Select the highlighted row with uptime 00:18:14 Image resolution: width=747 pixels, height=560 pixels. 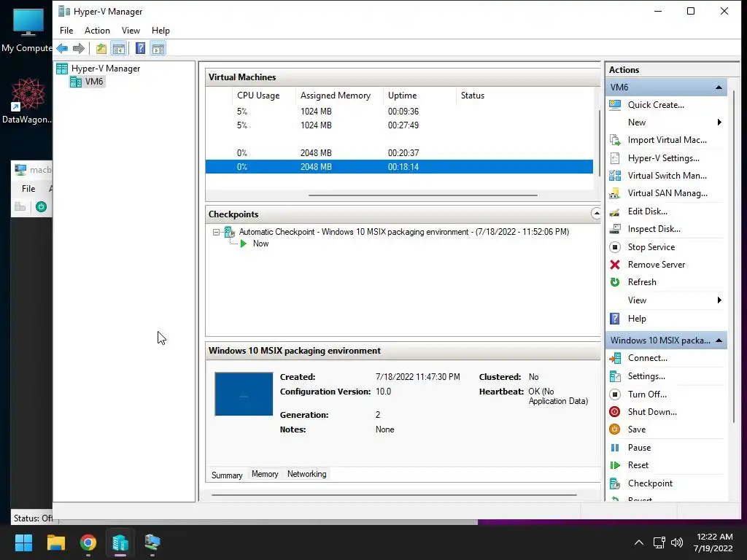tap(399, 167)
